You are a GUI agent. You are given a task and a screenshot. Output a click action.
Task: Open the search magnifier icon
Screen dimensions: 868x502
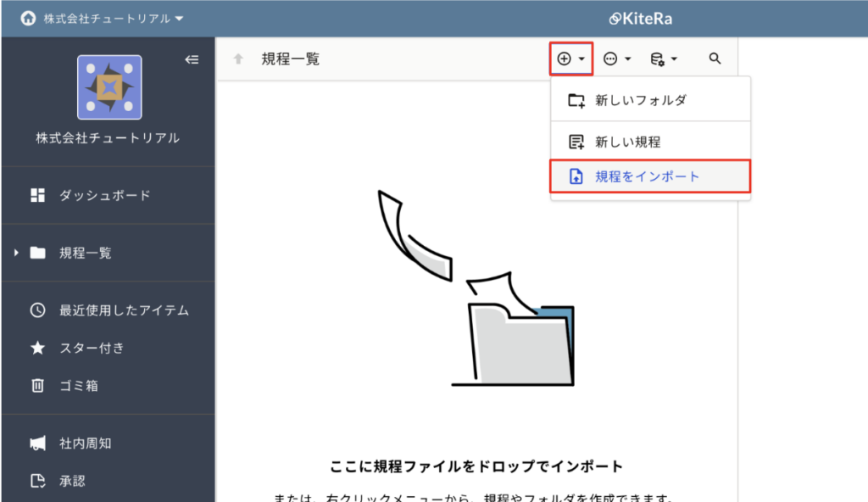715,59
